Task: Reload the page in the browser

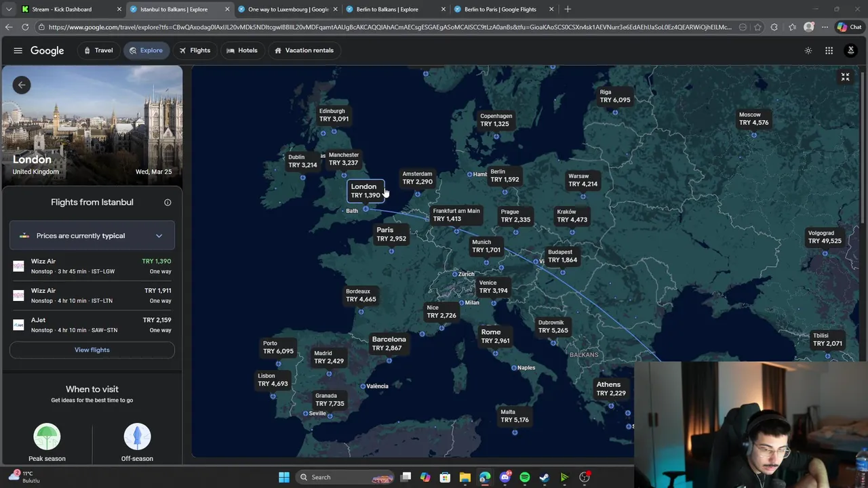Action: coord(25,27)
